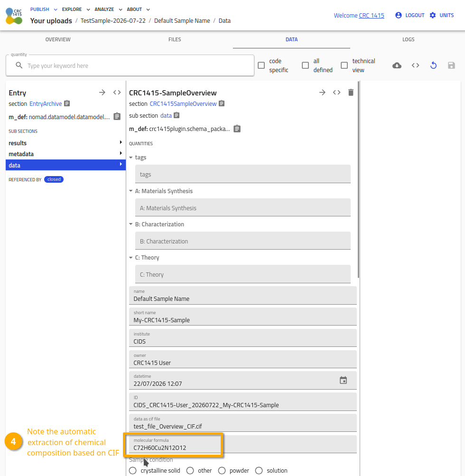Open the EXPLORE menu dropdown
The height and width of the screenshot is (476, 465).
click(x=76, y=9)
